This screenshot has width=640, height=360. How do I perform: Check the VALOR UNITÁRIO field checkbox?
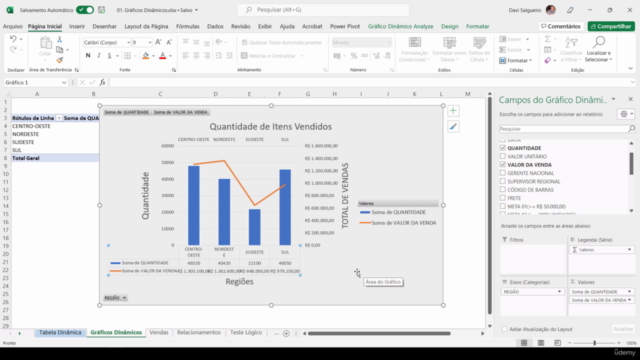click(x=503, y=156)
